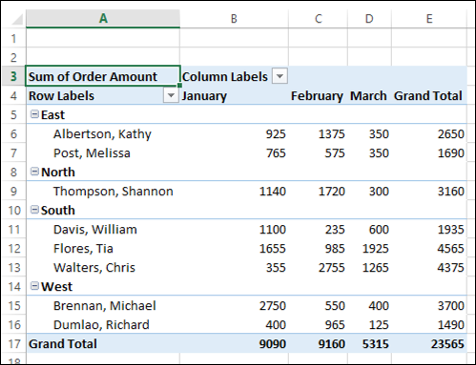Viewport: 476px width, 365px height.
Task: Select the Post, Melissa row label
Action: pyautogui.click(x=92, y=153)
